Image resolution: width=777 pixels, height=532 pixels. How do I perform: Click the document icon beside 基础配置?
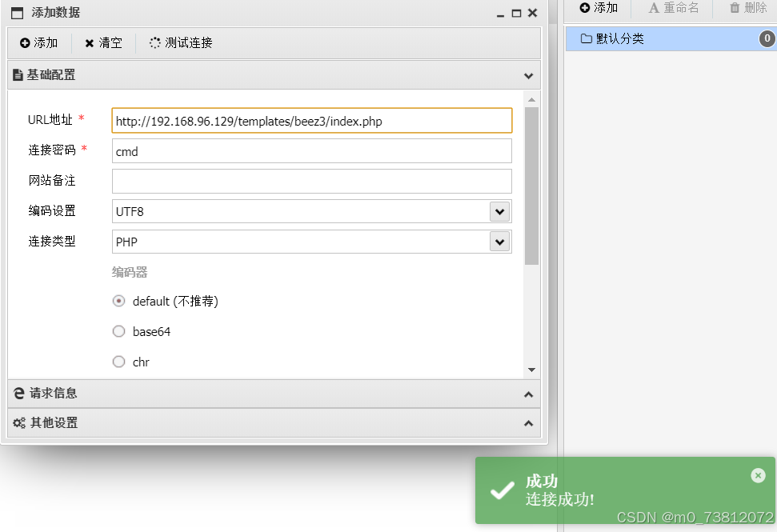18,75
